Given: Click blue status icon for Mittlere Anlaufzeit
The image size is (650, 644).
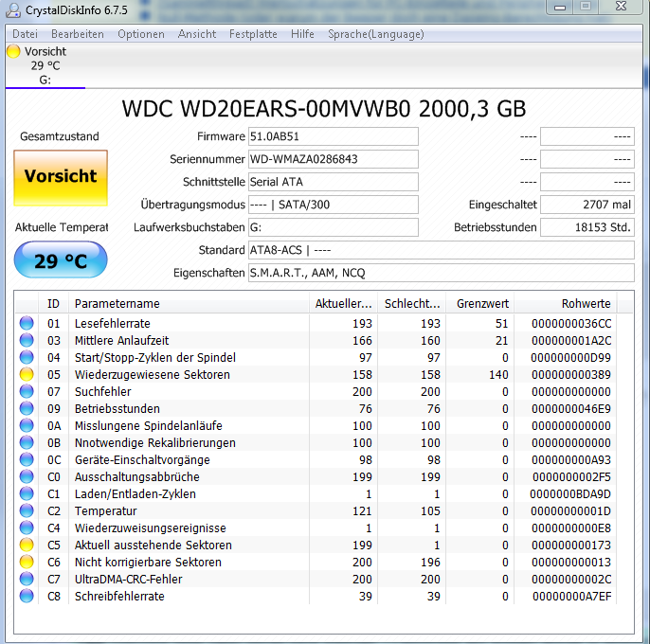Looking at the screenshot, I should click(27, 340).
